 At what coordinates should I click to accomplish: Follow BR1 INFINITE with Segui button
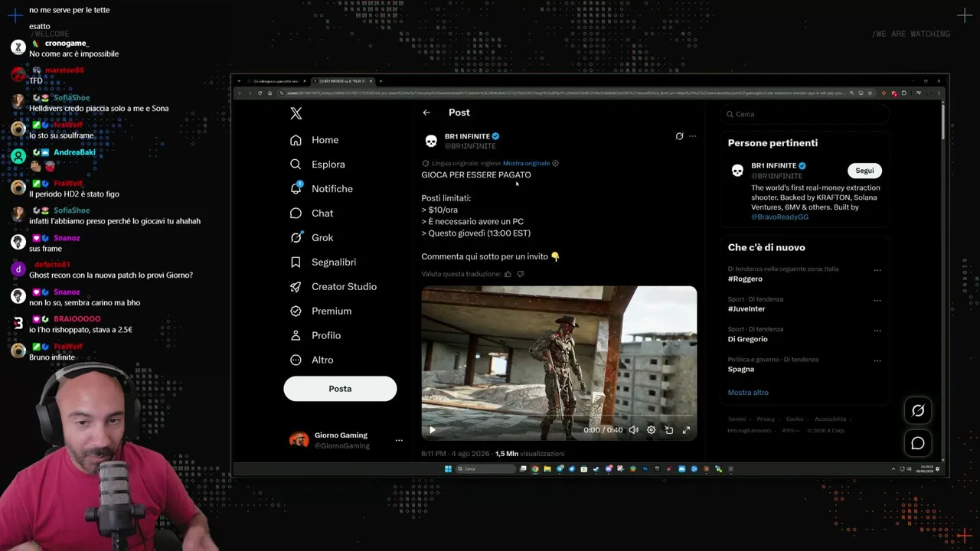tap(864, 171)
